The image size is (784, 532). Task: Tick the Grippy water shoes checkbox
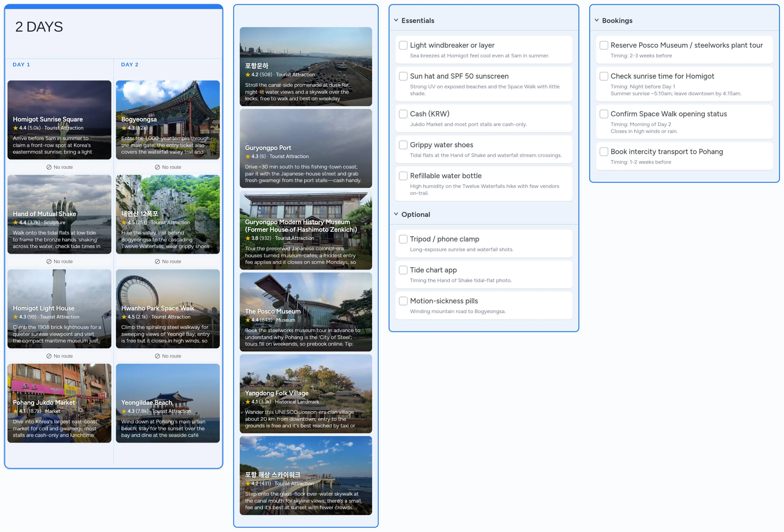pyautogui.click(x=403, y=145)
